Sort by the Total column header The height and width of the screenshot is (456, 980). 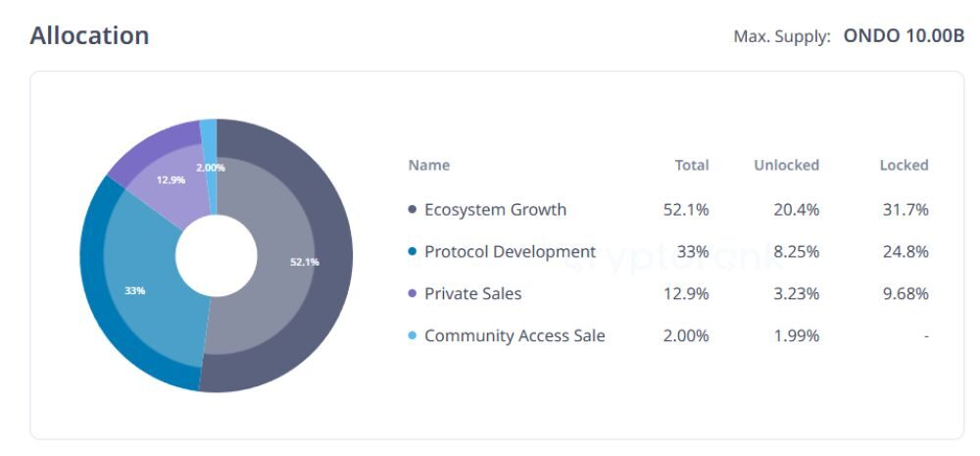tap(692, 165)
